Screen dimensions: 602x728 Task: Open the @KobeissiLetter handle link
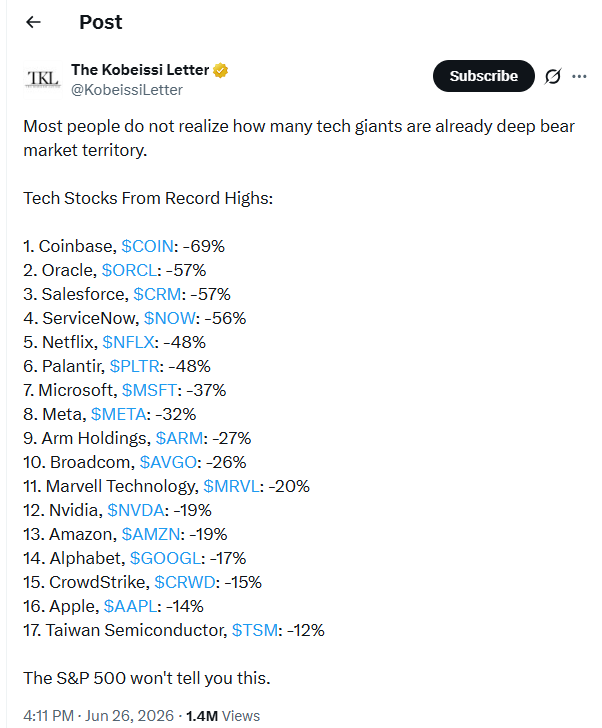pyautogui.click(x=127, y=90)
